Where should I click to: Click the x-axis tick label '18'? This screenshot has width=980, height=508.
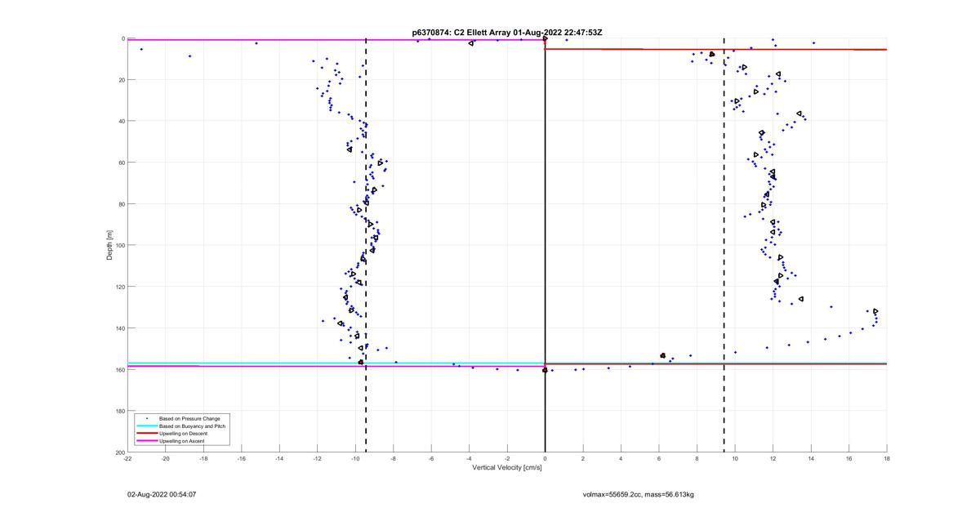(x=887, y=459)
